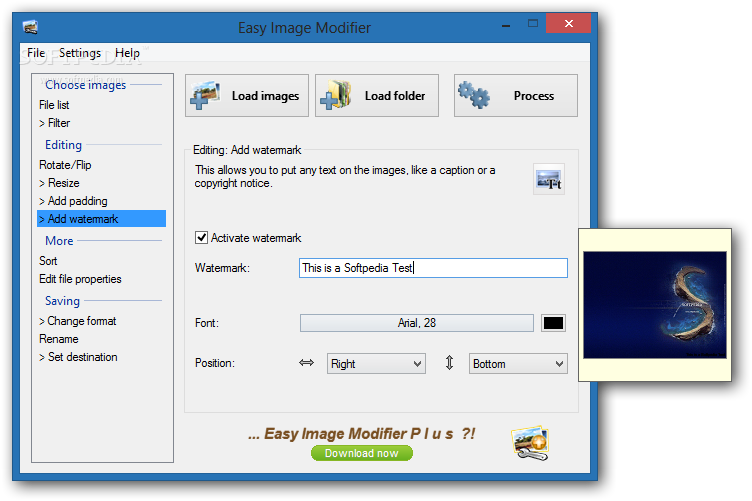Click the Load images button label
The image size is (752, 501).
(265, 96)
